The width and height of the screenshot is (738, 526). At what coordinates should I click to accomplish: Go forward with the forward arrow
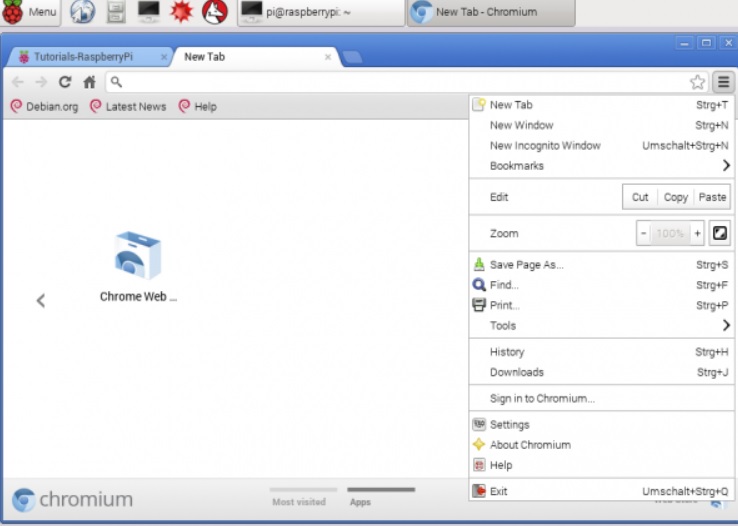[41, 82]
